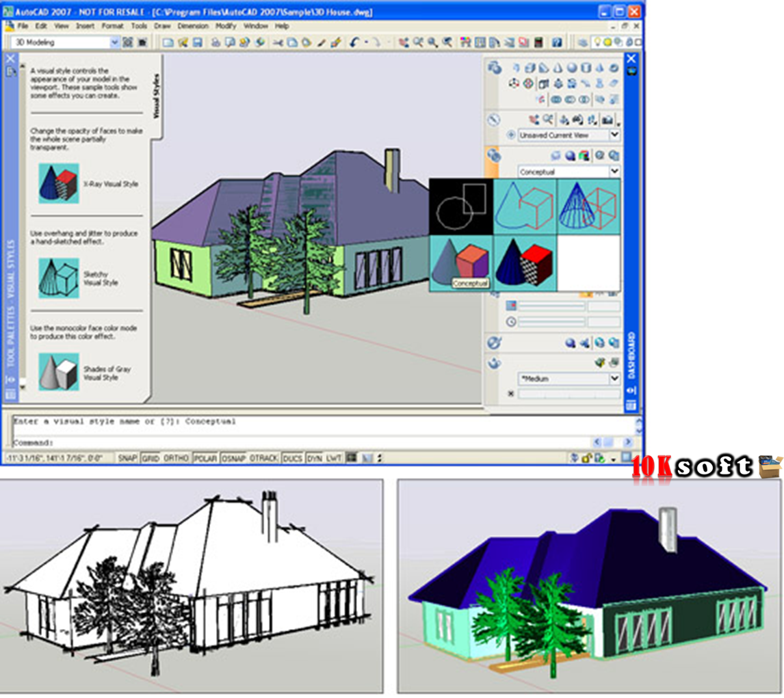
Task: Select the Realistic checkered cube thumbnail
Action: (x=525, y=263)
